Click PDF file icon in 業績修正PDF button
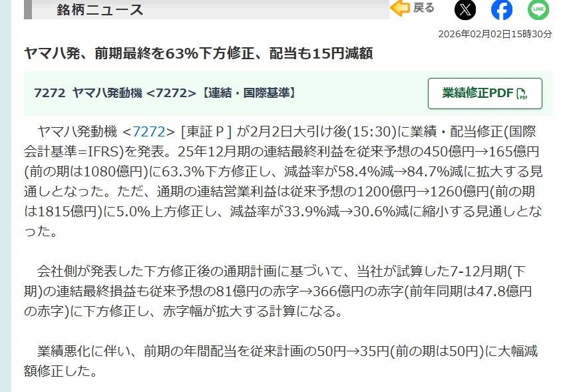 tap(522, 94)
